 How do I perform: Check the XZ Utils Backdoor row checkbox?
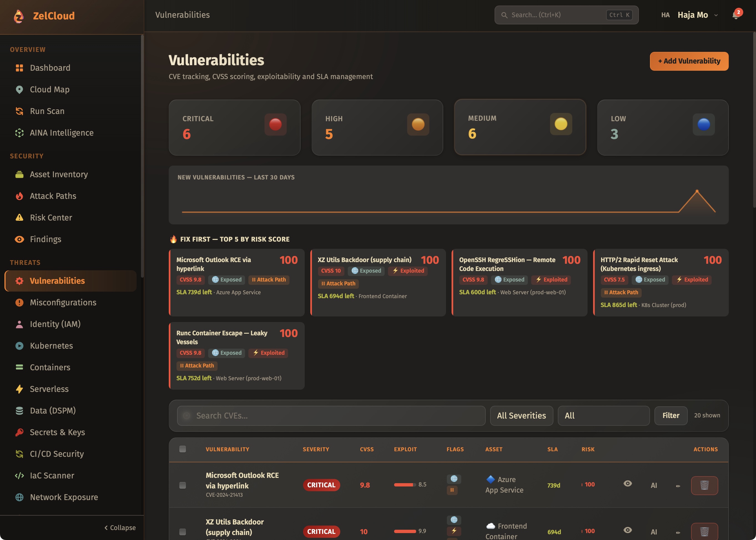click(182, 531)
